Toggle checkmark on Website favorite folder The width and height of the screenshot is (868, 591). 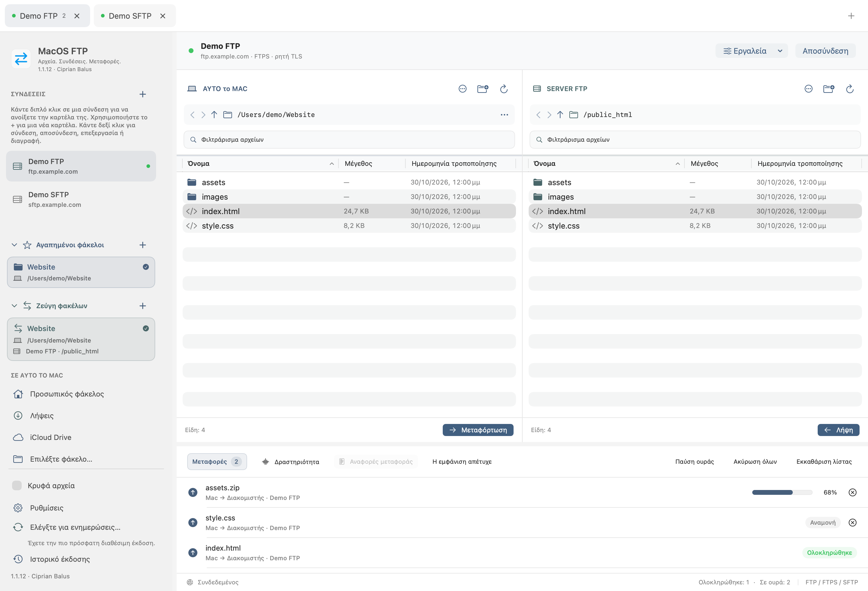146,267
